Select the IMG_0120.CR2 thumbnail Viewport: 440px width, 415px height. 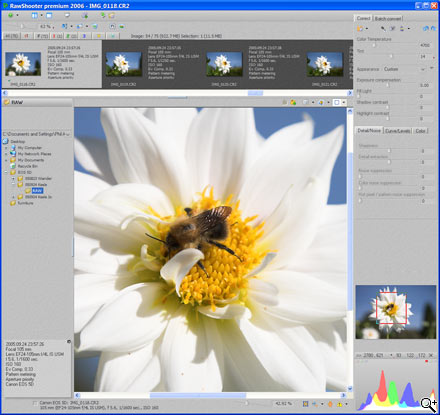tap(224, 64)
